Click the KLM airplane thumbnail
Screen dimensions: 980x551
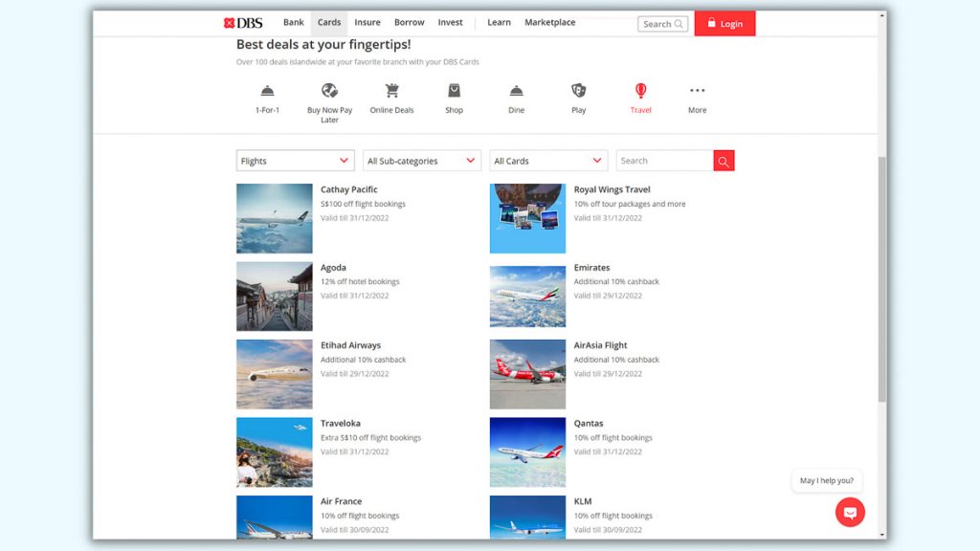pyautogui.click(x=527, y=518)
